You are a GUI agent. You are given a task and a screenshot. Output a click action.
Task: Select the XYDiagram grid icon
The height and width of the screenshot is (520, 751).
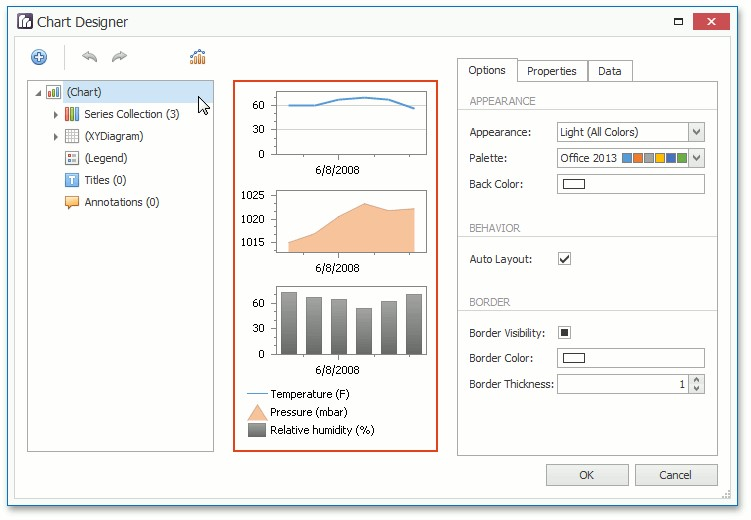coord(72,136)
